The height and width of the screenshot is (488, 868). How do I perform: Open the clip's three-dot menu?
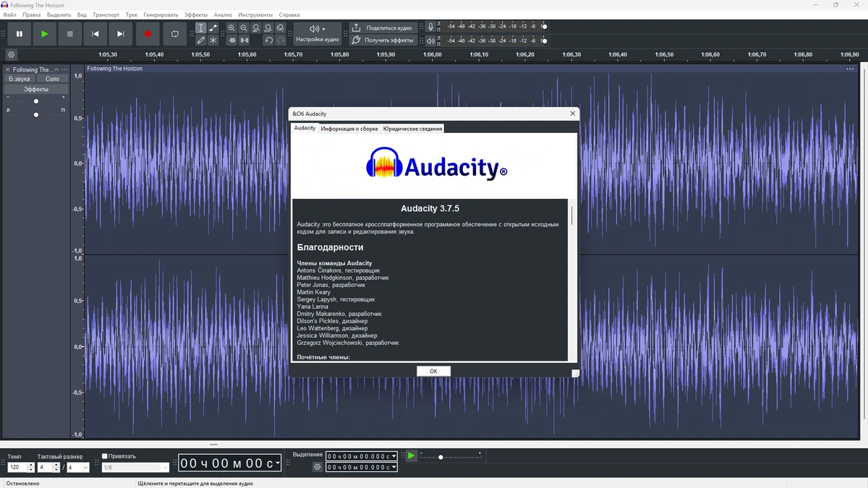851,69
